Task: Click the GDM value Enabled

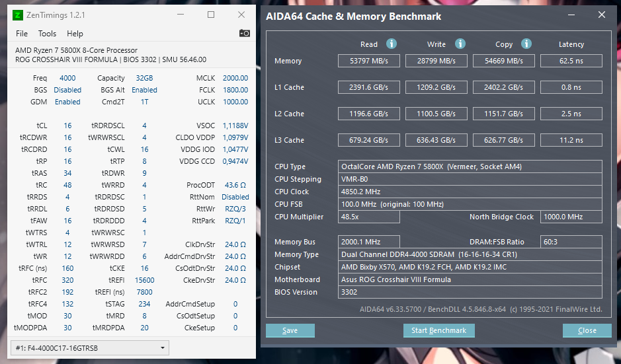Action: click(x=67, y=102)
